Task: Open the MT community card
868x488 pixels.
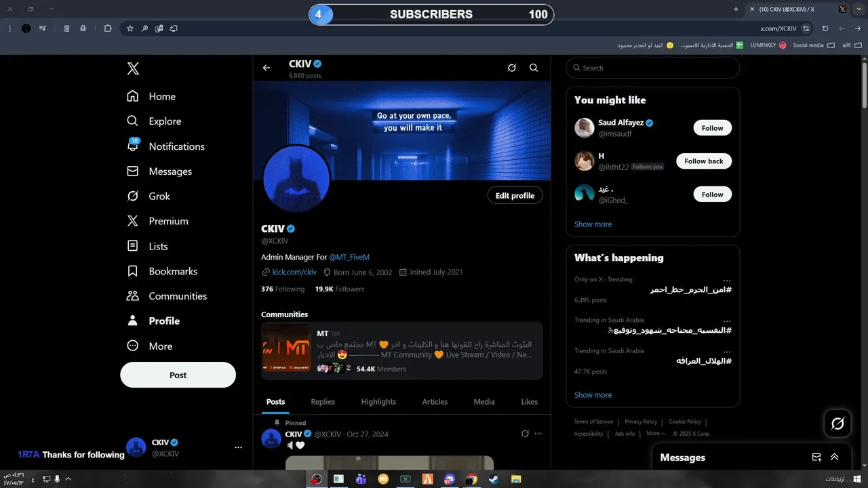Action: coord(402,350)
